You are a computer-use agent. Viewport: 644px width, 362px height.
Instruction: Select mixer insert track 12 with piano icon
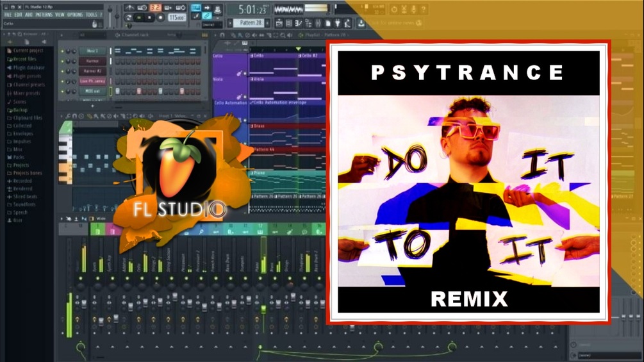pyautogui.click(x=260, y=229)
